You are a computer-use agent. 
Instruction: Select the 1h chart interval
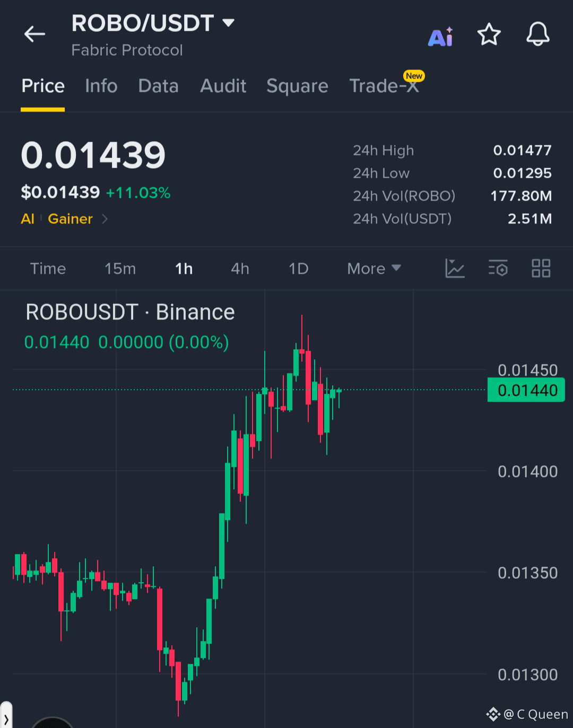coord(184,268)
